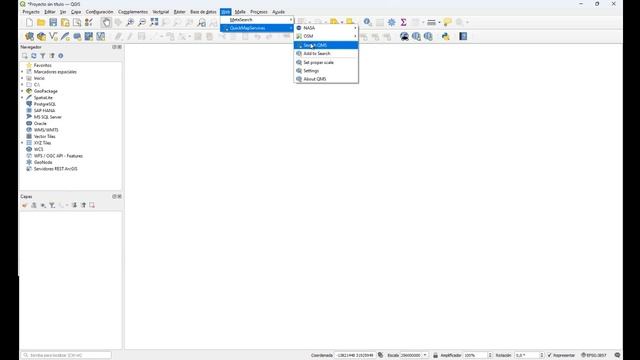Expand the GeoPackage tree node
The height and width of the screenshot is (360, 640).
[22, 91]
